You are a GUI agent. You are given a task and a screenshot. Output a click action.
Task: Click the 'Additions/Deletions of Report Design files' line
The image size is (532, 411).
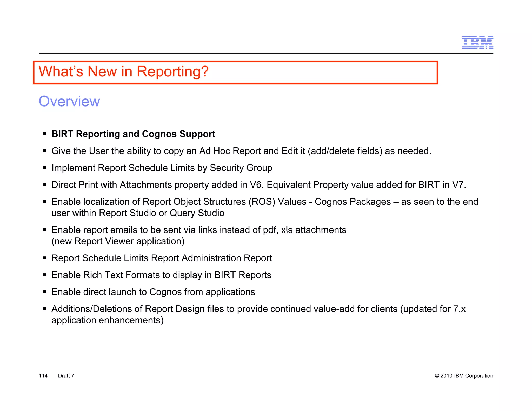coord(258,309)
